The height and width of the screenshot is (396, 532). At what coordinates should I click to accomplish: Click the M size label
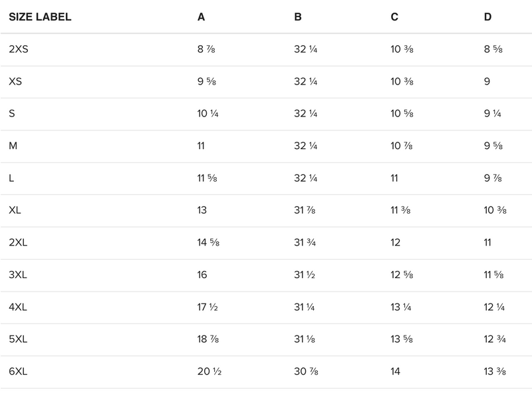tap(13, 146)
